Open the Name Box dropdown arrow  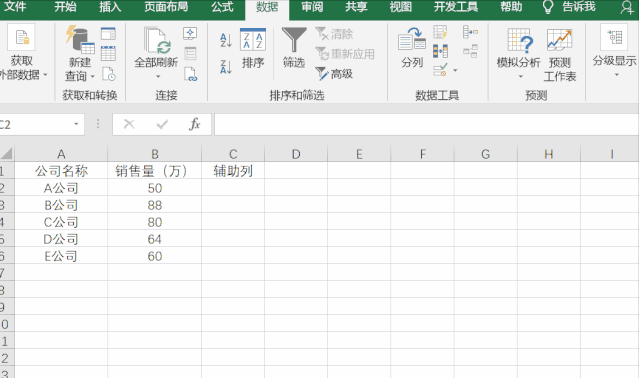click(x=76, y=124)
